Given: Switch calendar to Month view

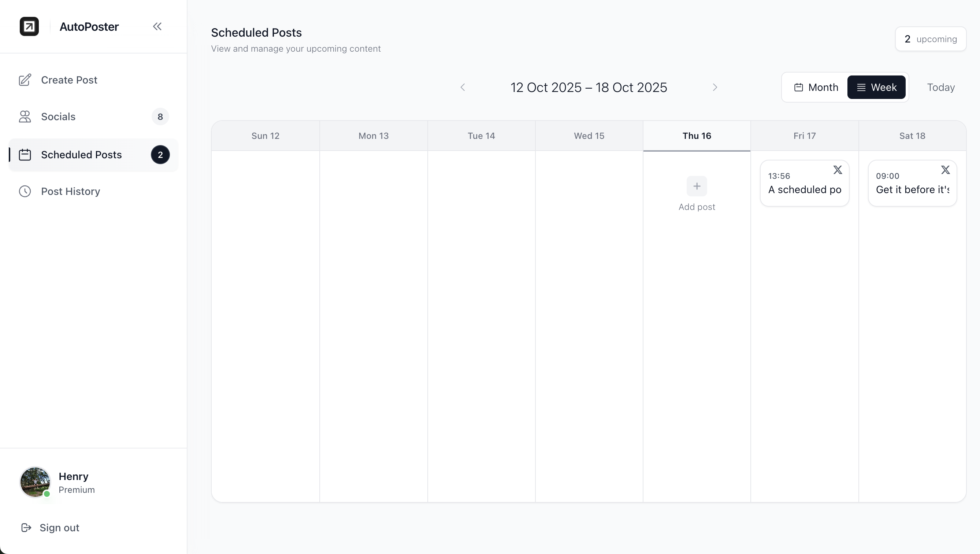Looking at the screenshot, I should pyautogui.click(x=816, y=87).
